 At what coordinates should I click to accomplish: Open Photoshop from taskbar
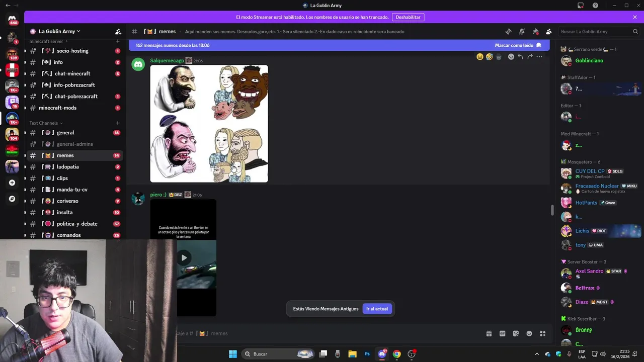tap(367, 354)
